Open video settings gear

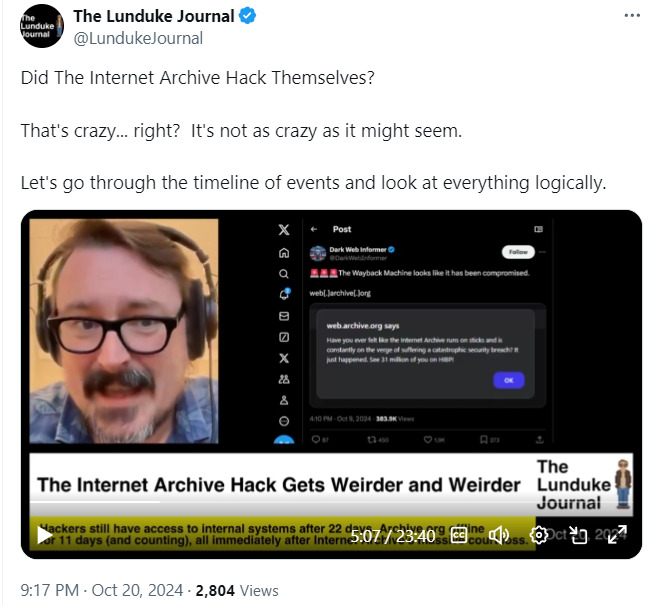pyautogui.click(x=539, y=535)
